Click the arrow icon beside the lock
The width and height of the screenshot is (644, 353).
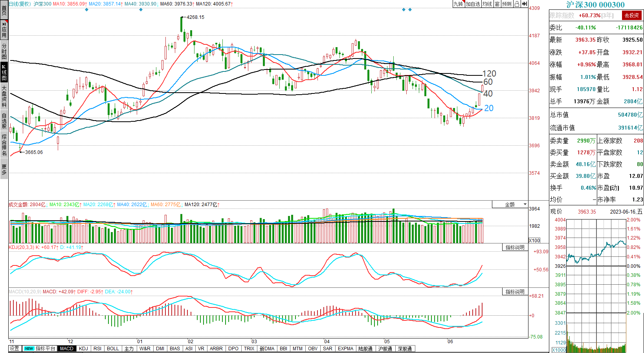click(525, 4)
